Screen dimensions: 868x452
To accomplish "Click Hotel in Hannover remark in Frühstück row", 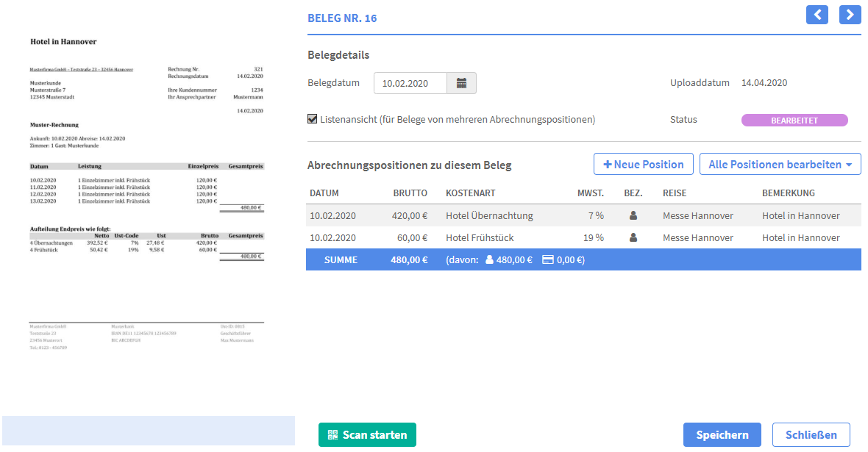I will pyautogui.click(x=800, y=238).
